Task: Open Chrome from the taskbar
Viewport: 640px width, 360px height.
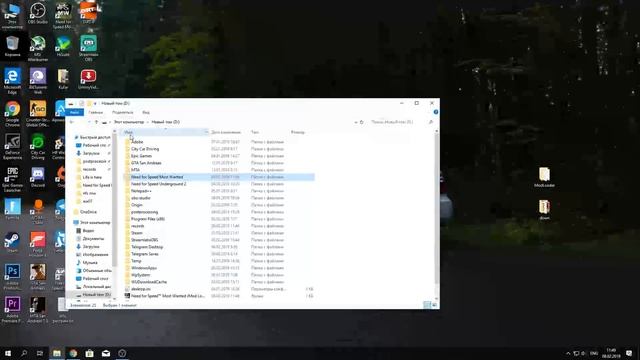Action: click(x=73, y=353)
